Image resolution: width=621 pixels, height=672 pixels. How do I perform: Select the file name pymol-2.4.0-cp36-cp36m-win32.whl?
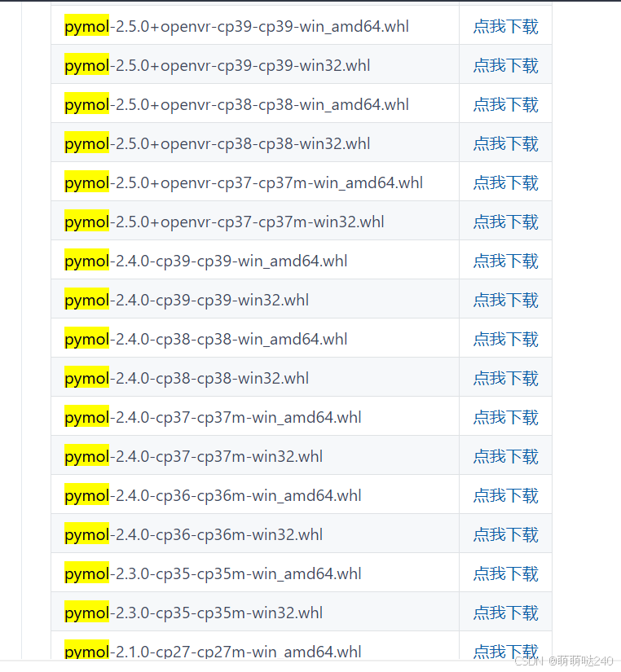(x=193, y=535)
